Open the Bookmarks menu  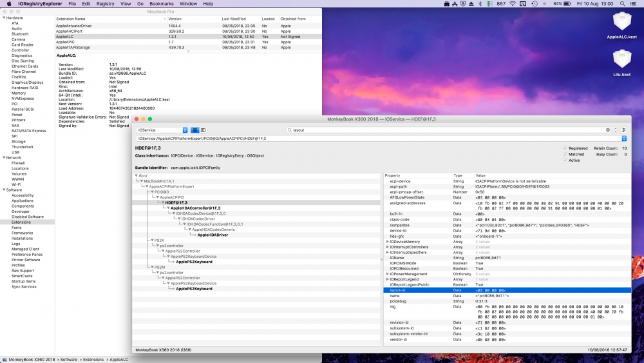coord(162,4)
